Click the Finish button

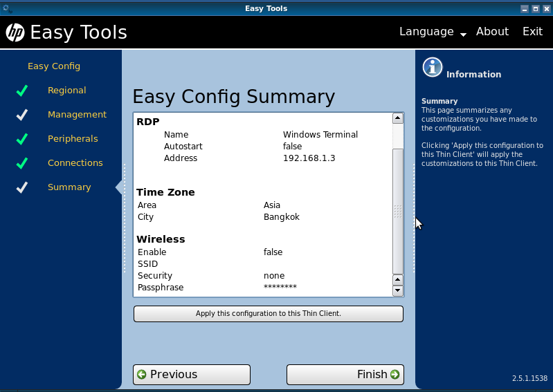pos(345,375)
